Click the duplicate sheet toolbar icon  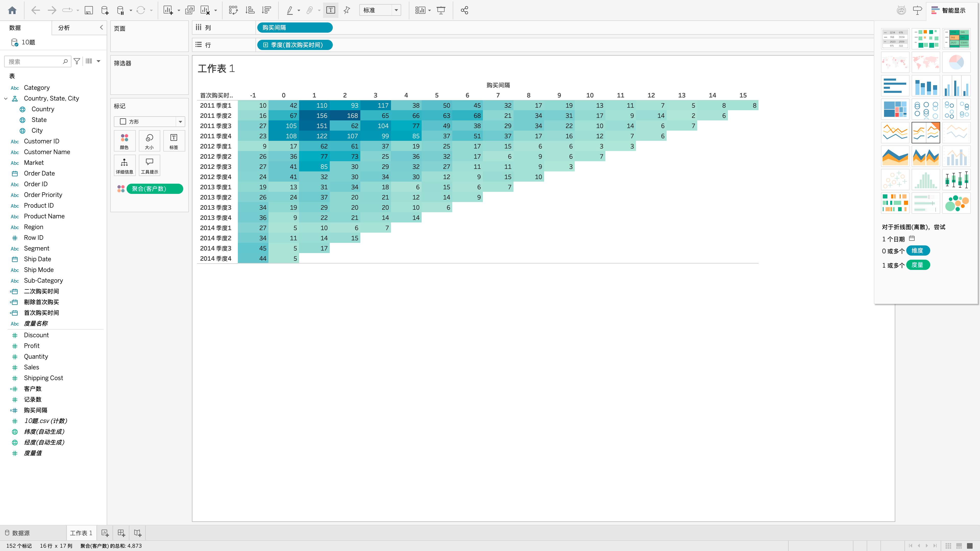pos(189,10)
